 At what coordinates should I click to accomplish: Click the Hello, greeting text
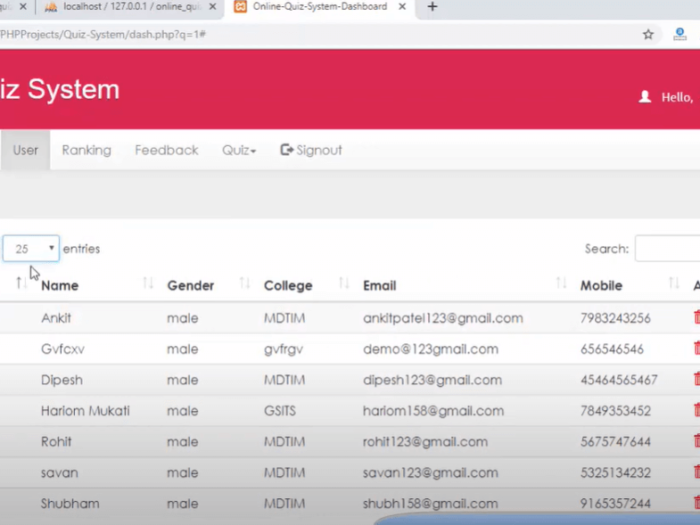677,97
